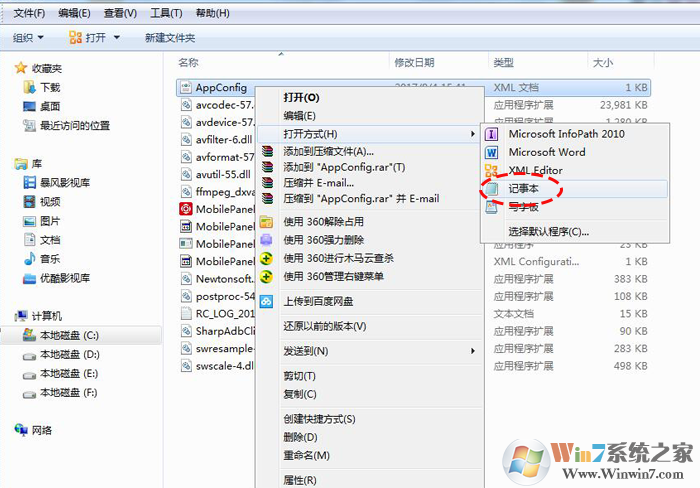Click the 收藏夹 star icon
Image resolution: width=700 pixels, height=488 pixels.
point(21,68)
